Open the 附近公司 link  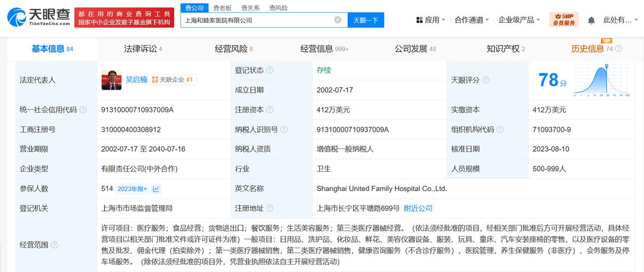(418, 208)
